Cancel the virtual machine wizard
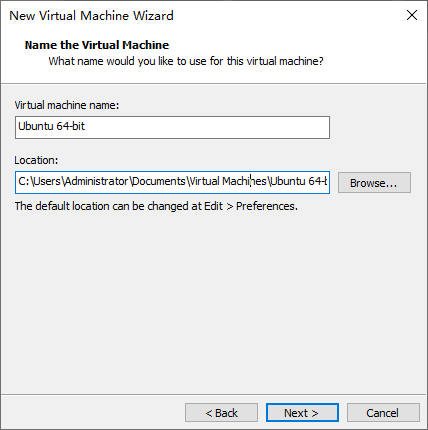The height and width of the screenshot is (430, 428). (383, 413)
